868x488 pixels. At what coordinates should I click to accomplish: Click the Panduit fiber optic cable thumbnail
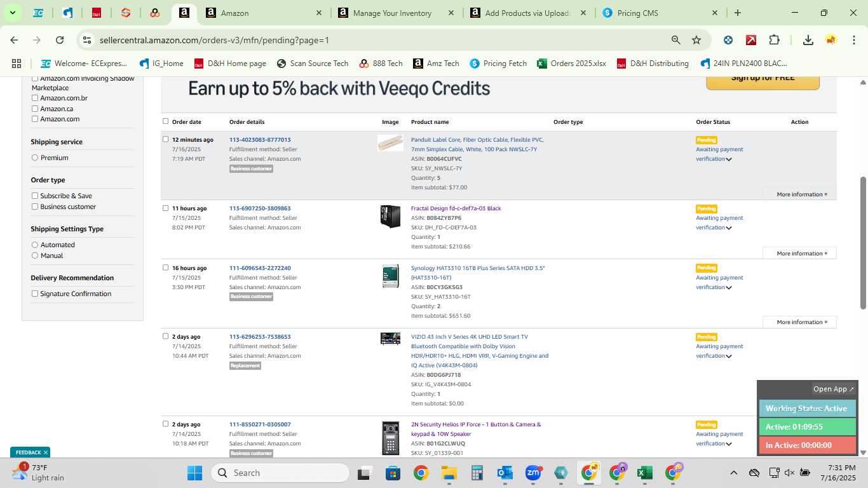[390, 143]
